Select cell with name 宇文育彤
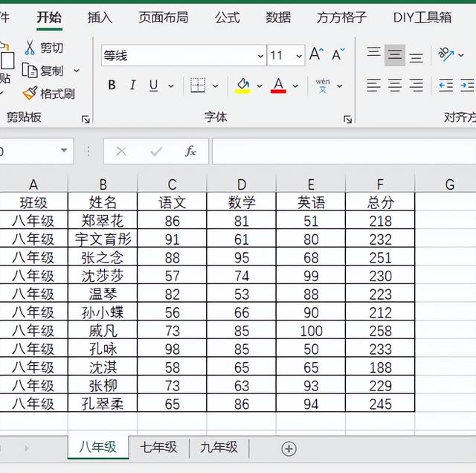The height and width of the screenshot is (473, 476). 103,239
